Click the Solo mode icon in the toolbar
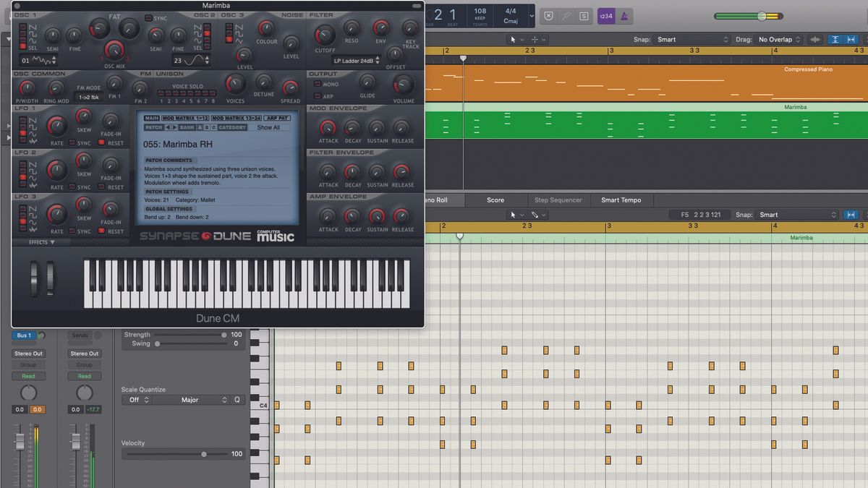Screen dimensions: 868x488 (584, 15)
